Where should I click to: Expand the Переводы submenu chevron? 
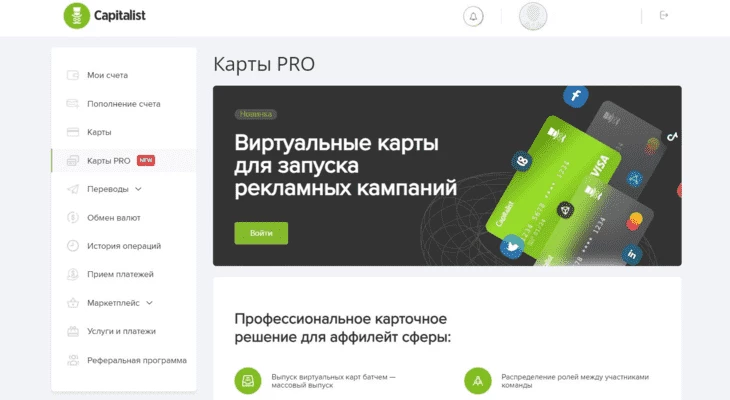point(138,189)
